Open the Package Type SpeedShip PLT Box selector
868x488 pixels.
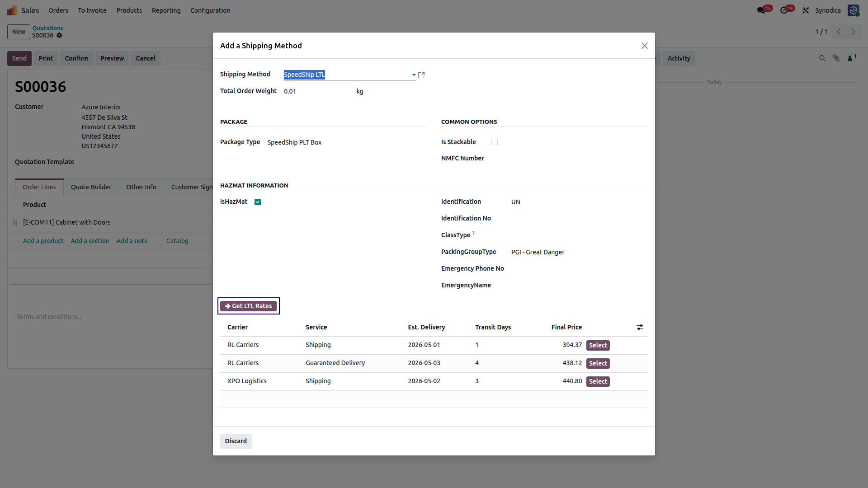pyautogui.click(x=346, y=142)
